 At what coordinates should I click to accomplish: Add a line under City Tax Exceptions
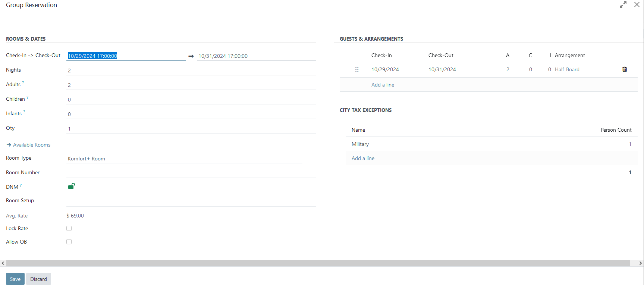pos(363,158)
